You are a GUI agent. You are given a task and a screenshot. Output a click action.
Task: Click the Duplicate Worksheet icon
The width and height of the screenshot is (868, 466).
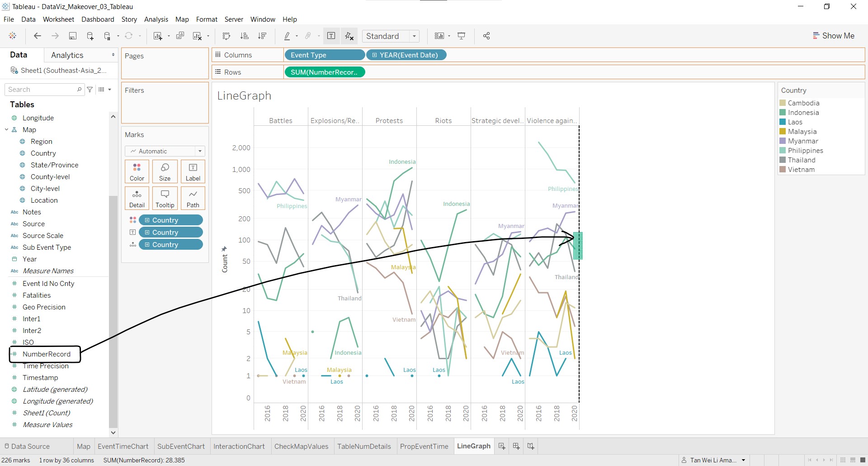click(180, 36)
